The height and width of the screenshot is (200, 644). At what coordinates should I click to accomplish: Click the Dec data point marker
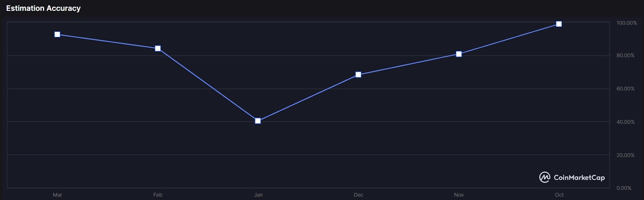tap(358, 74)
